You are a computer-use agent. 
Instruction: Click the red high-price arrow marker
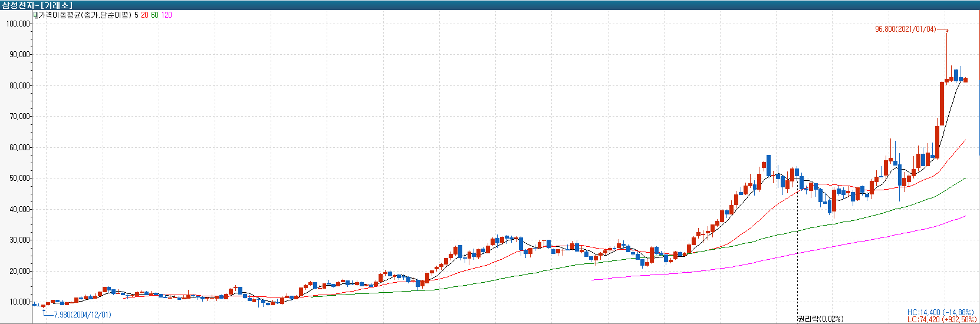947,31
